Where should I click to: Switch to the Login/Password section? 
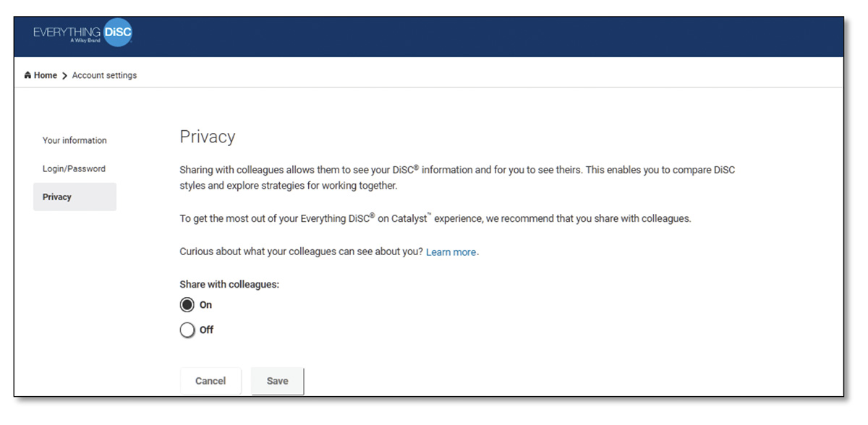tap(74, 168)
